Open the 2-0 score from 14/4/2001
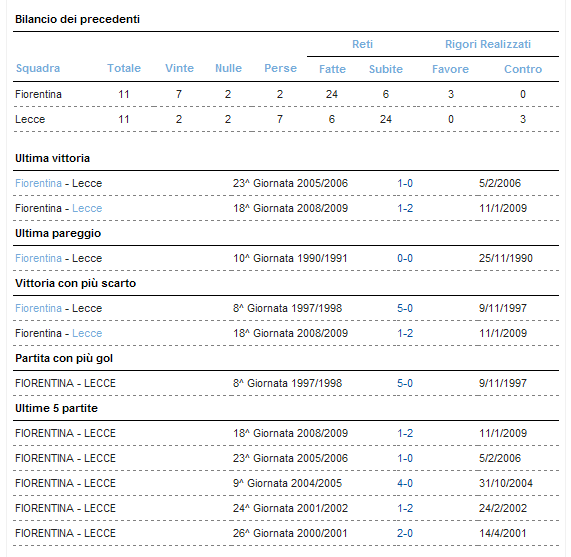 point(405,533)
